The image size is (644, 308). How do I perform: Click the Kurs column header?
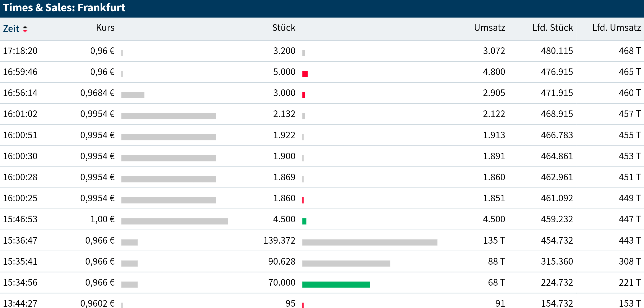pyautogui.click(x=105, y=28)
